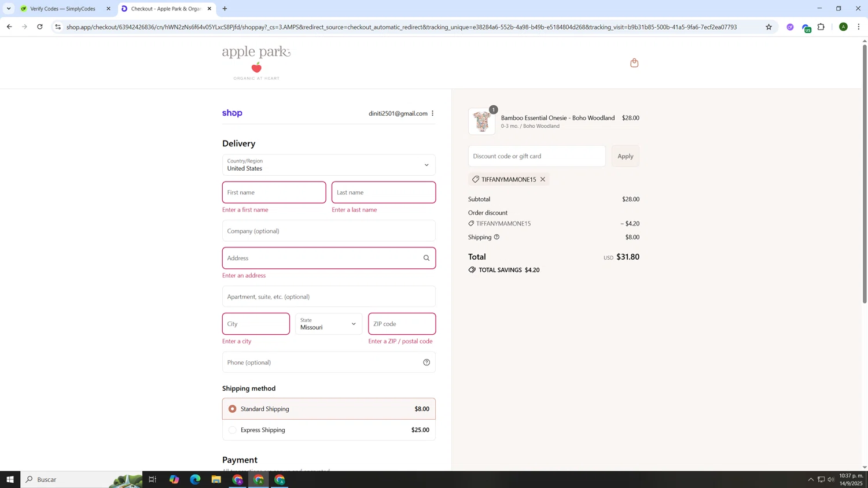The width and height of the screenshot is (868, 488).
Task: Click the page vertical scrollbar
Action: pyautogui.click(x=865, y=173)
